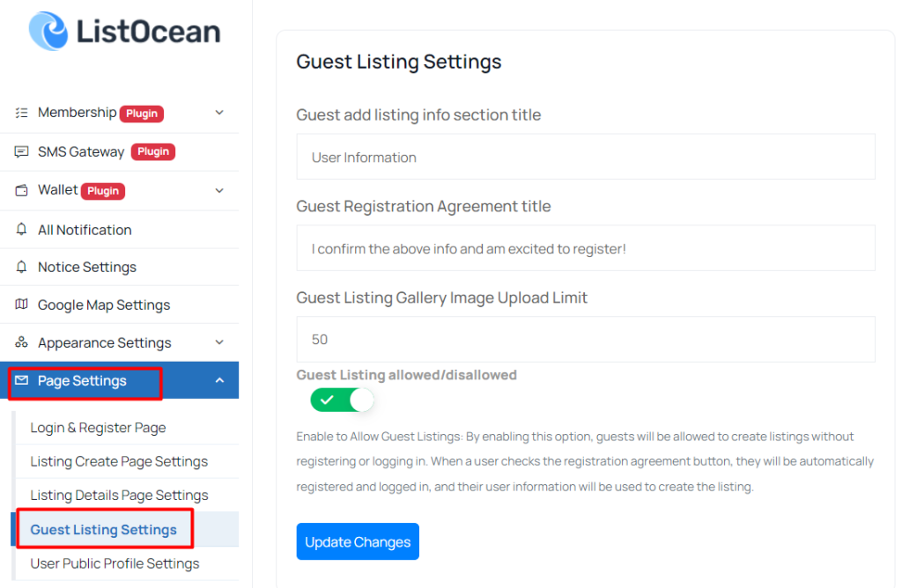
Task: Toggle Guest Listing allowed/disallowed switch
Action: tap(343, 400)
